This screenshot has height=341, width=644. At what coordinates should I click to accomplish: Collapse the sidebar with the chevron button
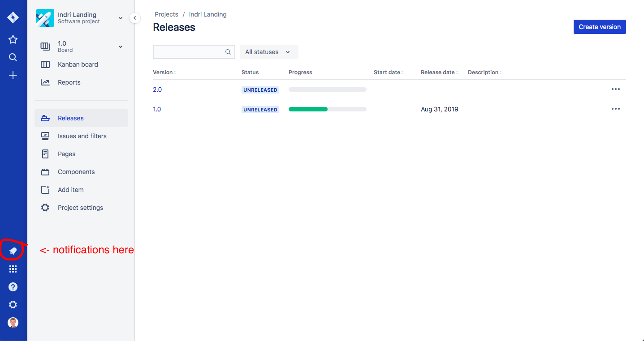pos(135,18)
